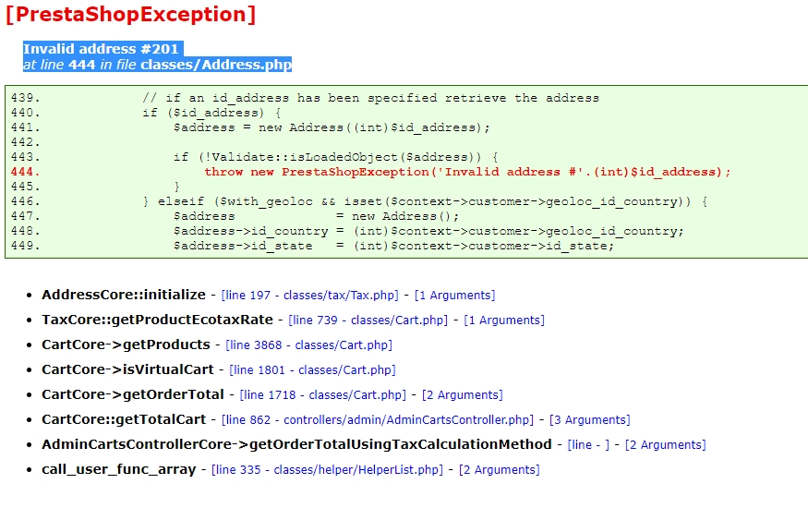Open the line 1801 classes/Cart.php link
Image resolution: width=808 pixels, height=532 pixels.
click(312, 369)
